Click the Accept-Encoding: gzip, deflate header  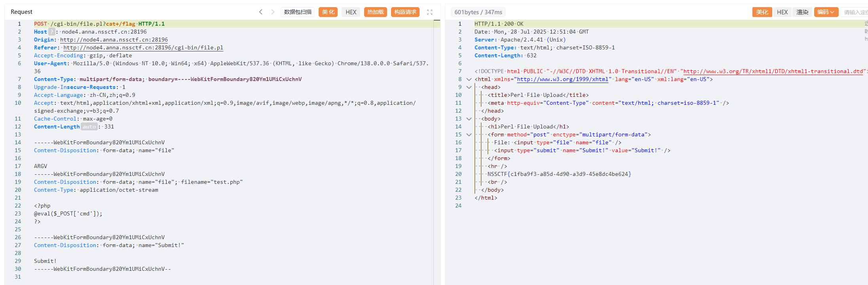pyautogui.click(x=83, y=55)
